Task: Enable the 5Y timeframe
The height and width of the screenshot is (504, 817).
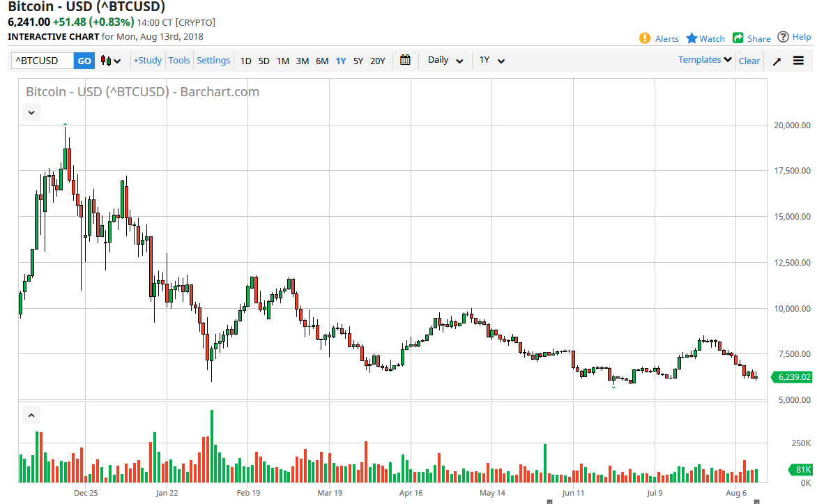Action: (x=358, y=61)
